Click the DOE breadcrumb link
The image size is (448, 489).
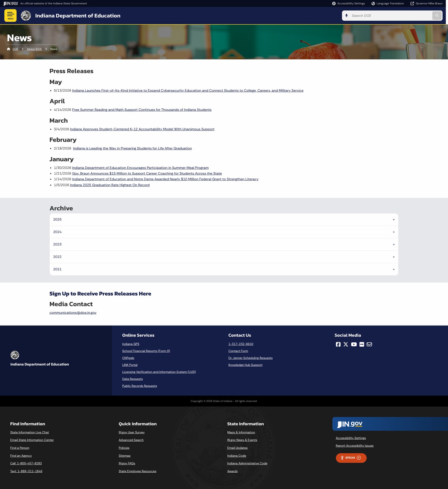15,49
